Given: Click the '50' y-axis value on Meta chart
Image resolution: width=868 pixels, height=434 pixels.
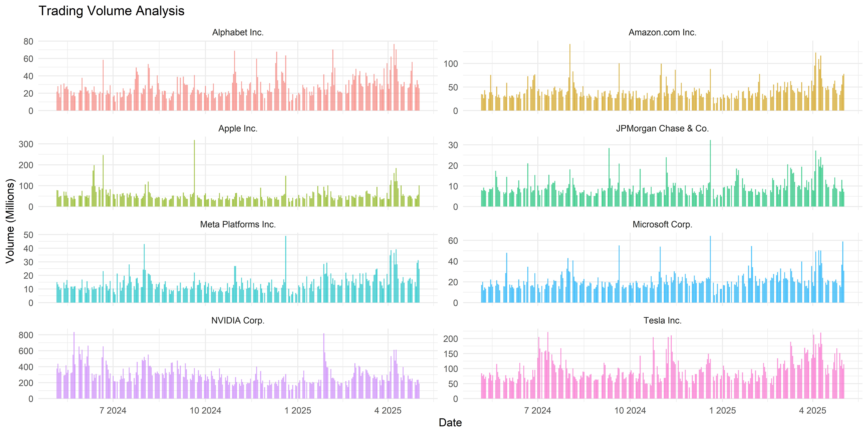Looking at the screenshot, I should coord(28,235).
